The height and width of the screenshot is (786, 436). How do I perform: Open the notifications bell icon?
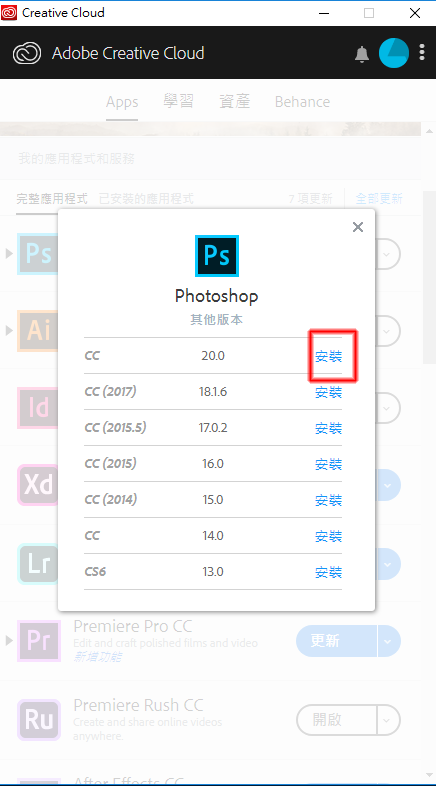click(362, 54)
